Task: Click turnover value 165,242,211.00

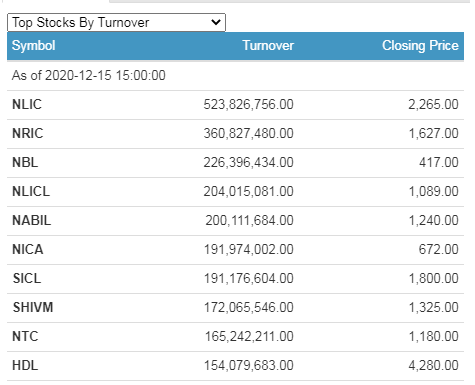Action: coord(249,336)
